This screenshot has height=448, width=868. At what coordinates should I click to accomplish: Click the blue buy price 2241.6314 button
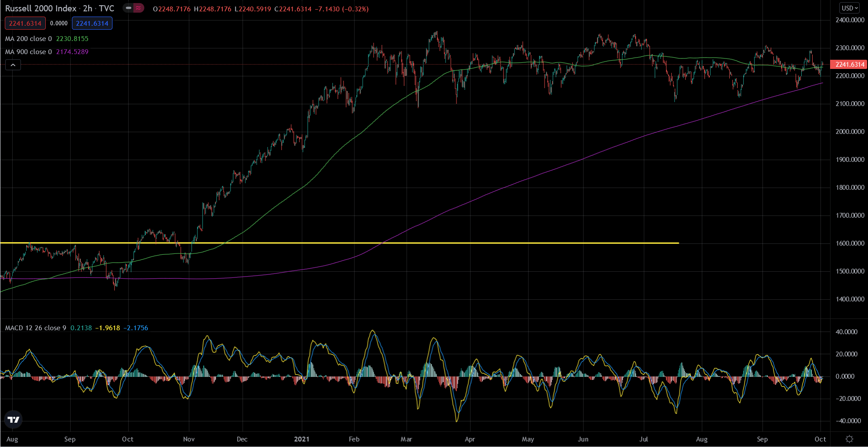(92, 24)
